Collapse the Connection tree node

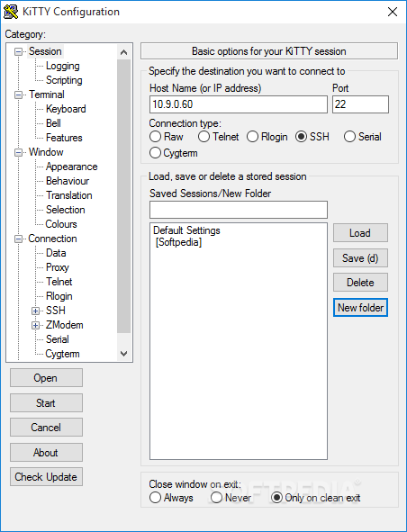(x=18, y=239)
